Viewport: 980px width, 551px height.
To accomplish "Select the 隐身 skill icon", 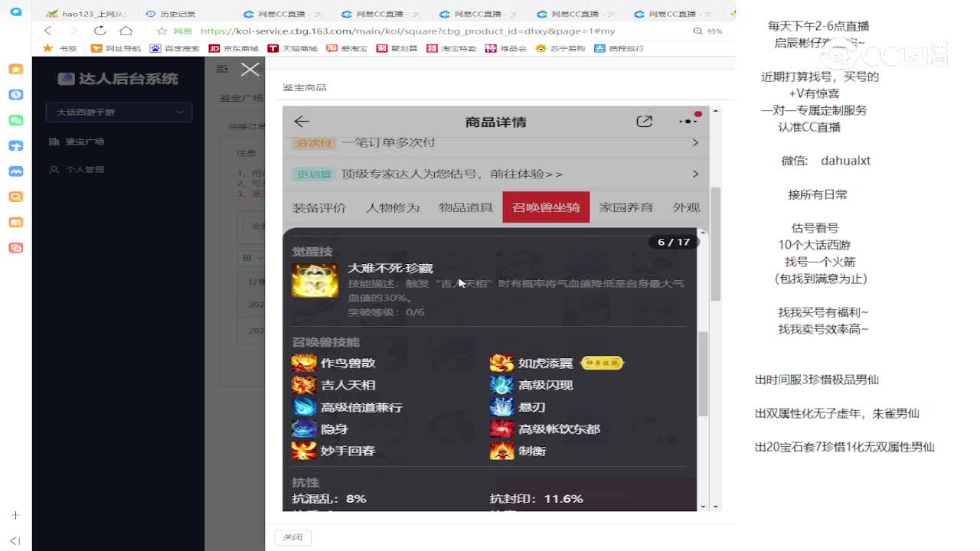I will pos(303,429).
